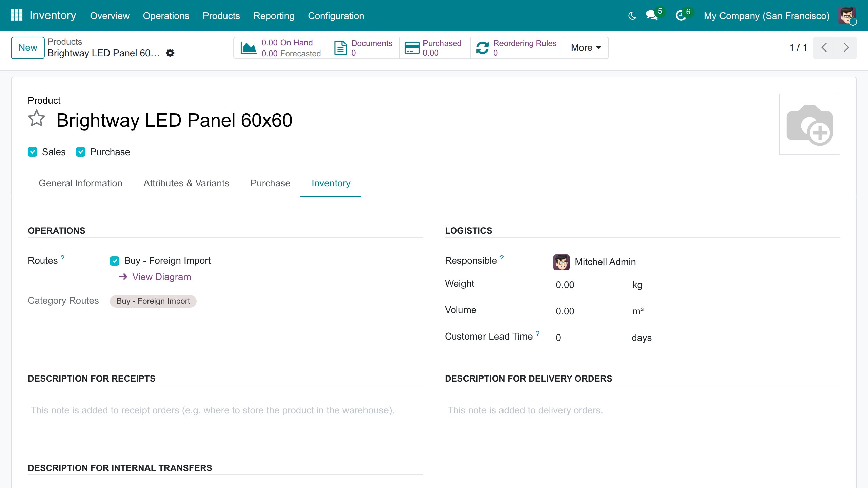The width and height of the screenshot is (868, 488).
Task: Open the Products menu
Action: [x=221, y=16]
